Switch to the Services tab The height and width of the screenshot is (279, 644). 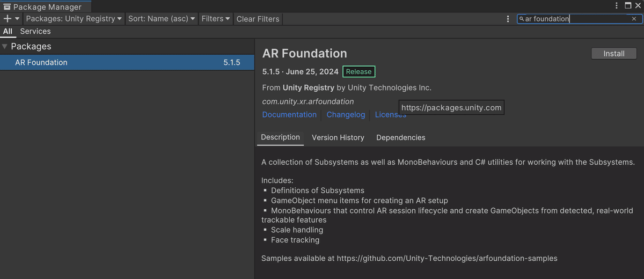point(35,32)
